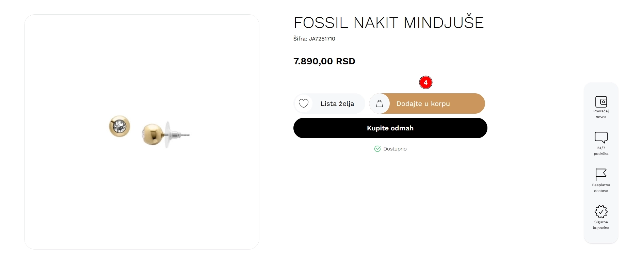Click the 7.890,00 RSD price
Image resolution: width=644 pixels, height=256 pixels.
pyautogui.click(x=324, y=61)
